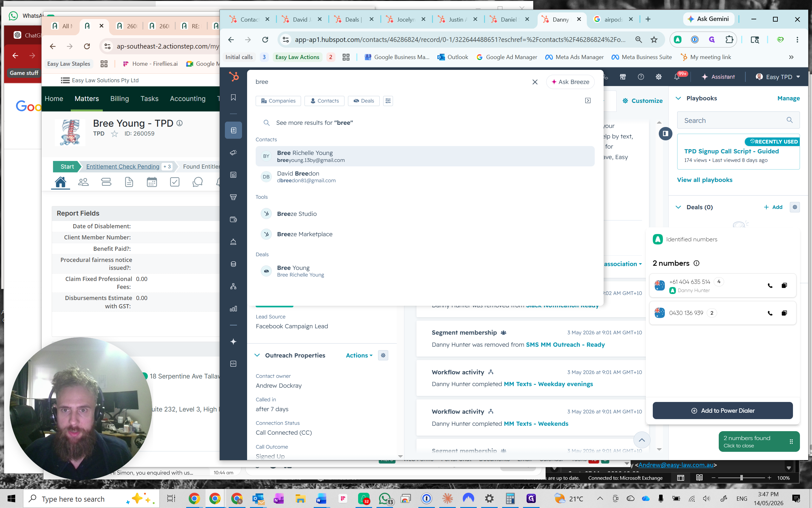812x508 pixels.
Task: Toggle the collapse side panel button
Action: (665, 133)
